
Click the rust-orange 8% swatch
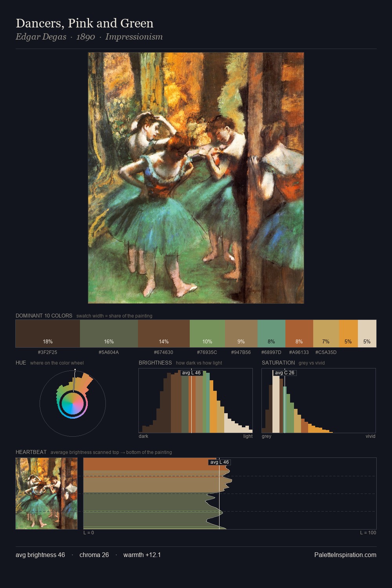(x=299, y=334)
